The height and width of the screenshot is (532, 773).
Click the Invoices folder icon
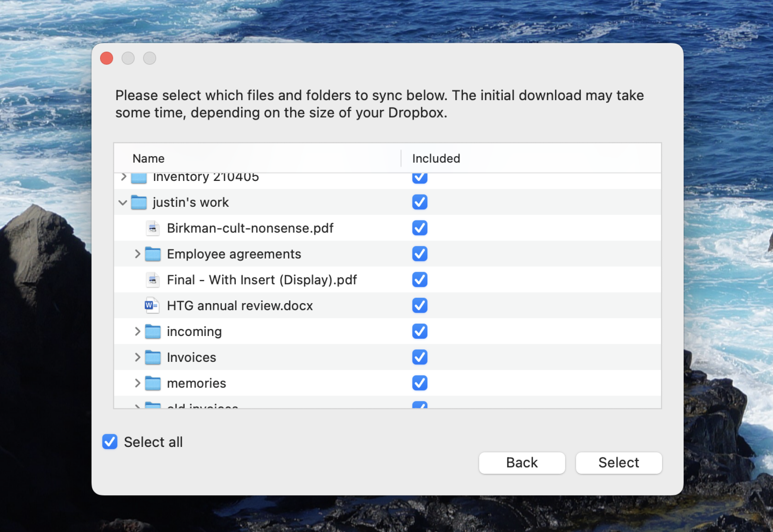pyautogui.click(x=153, y=357)
